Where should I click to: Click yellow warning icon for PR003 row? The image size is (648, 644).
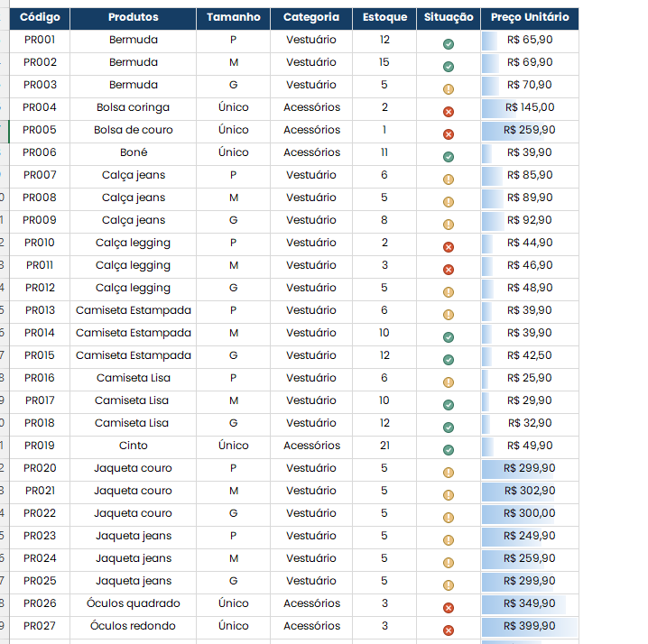[449, 89]
